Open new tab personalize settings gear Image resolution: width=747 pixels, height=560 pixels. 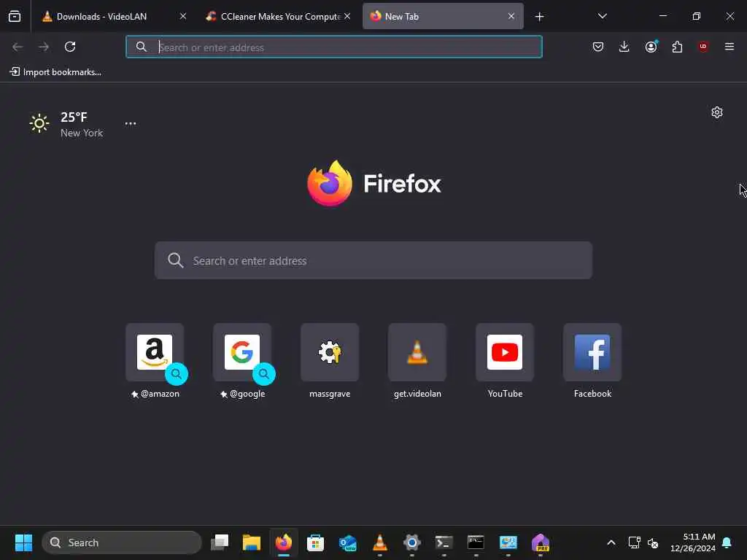pyautogui.click(x=717, y=112)
